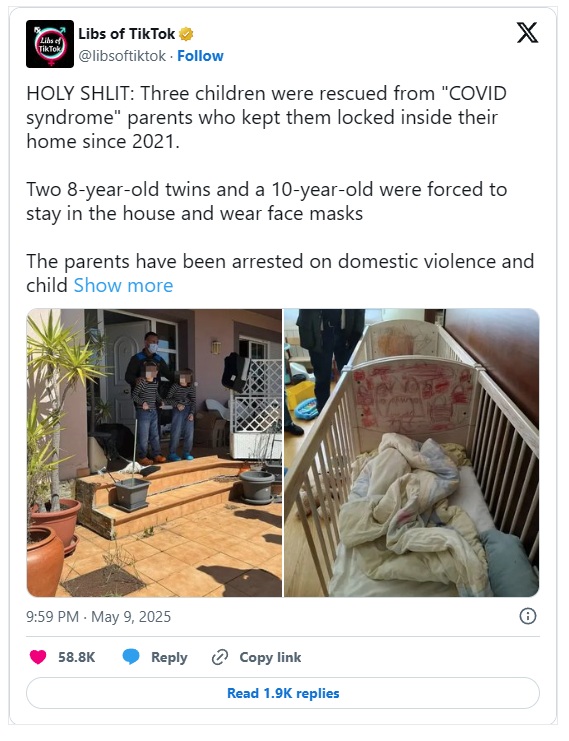Open the 9:59 PM May 9, 2025 timestamp
This screenshot has height=741, width=569.
(98, 617)
